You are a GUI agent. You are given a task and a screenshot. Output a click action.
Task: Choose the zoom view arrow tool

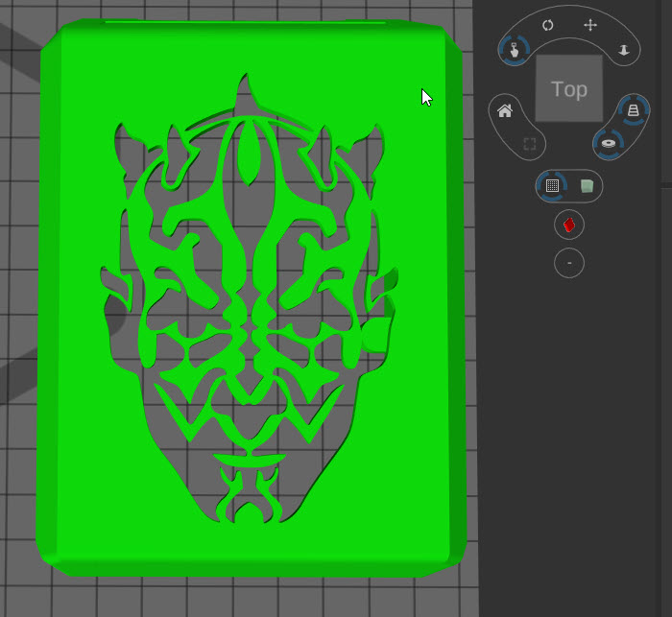click(624, 51)
